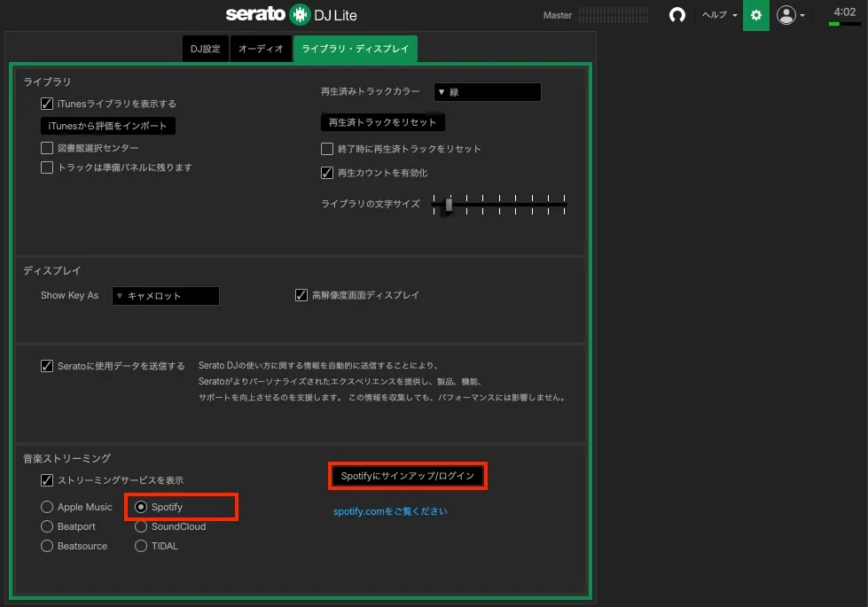Switch to the DJ設定 tab

click(205, 48)
